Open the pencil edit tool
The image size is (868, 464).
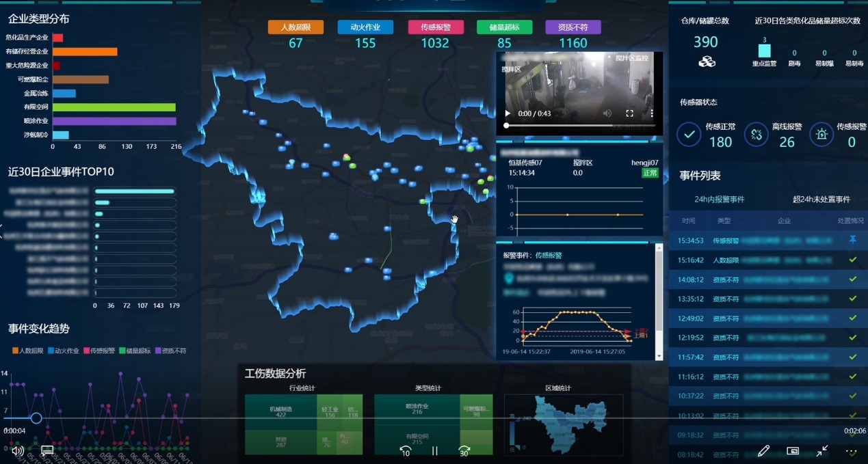click(x=763, y=451)
